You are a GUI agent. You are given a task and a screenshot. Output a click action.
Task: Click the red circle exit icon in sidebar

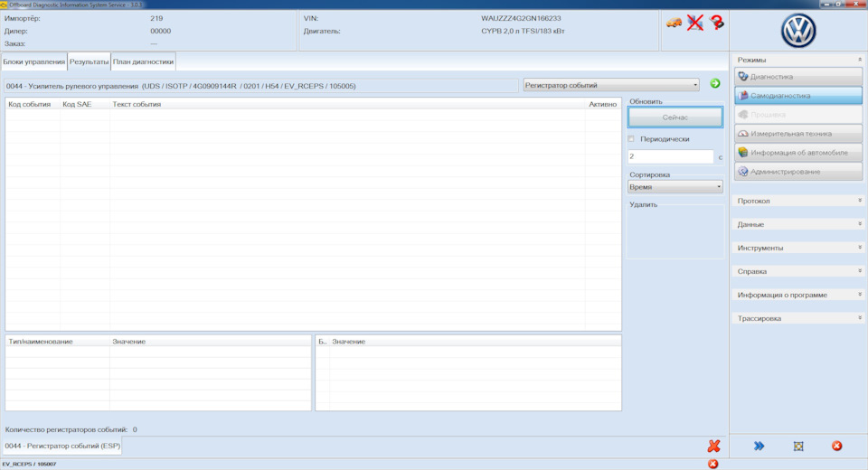pyautogui.click(x=837, y=446)
